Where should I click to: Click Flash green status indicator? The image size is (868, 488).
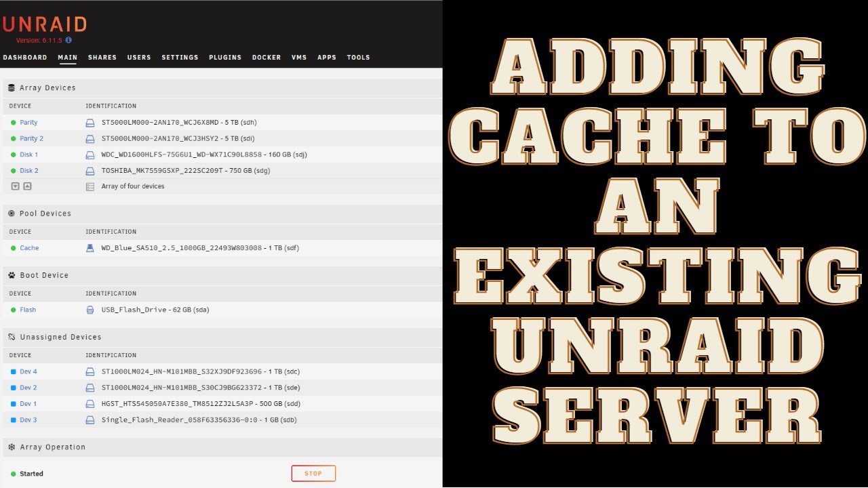[13, 310]
